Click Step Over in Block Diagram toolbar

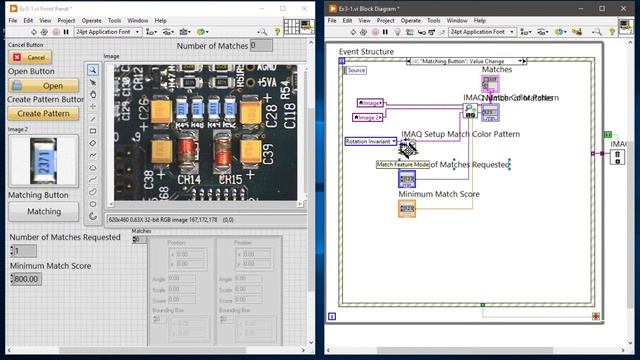tap(431, 32)
